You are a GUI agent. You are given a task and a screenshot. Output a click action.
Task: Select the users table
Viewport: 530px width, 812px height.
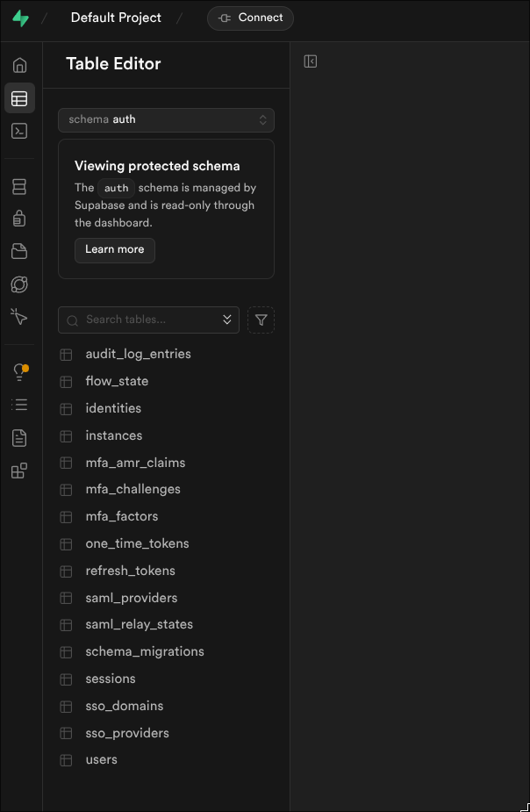coord(102,759)
